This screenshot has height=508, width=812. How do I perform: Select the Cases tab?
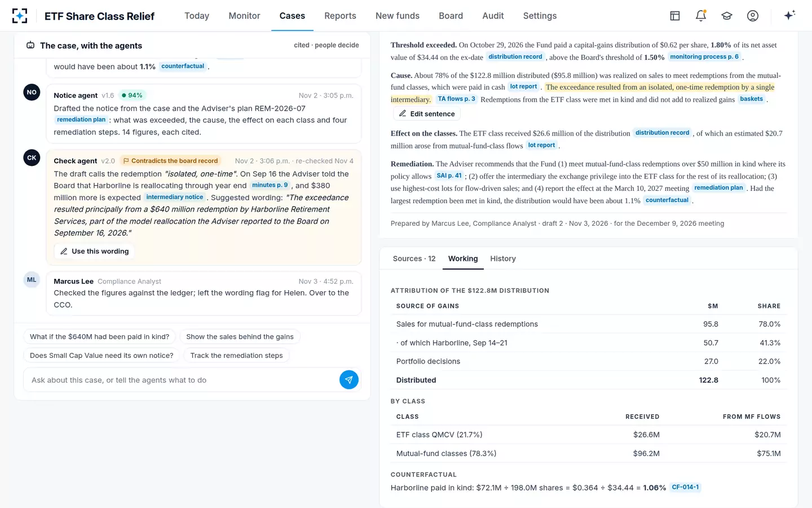(x=292, y=16)
